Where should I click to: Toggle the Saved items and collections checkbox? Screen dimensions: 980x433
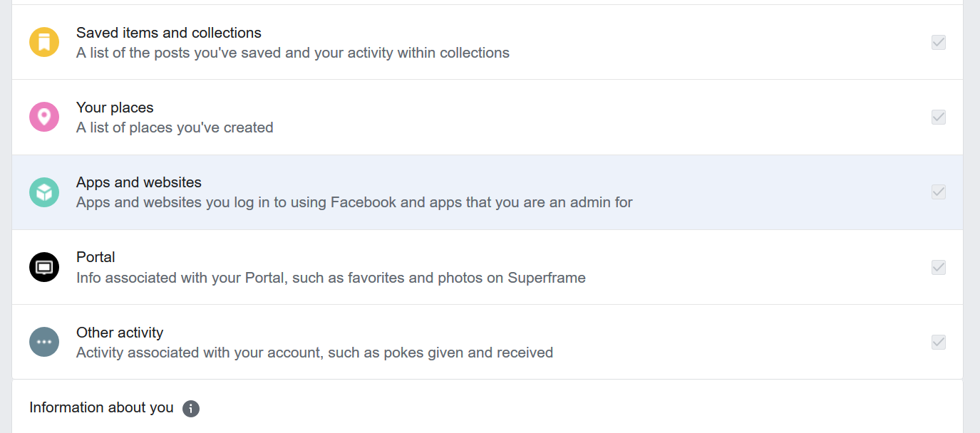point(939,42)
